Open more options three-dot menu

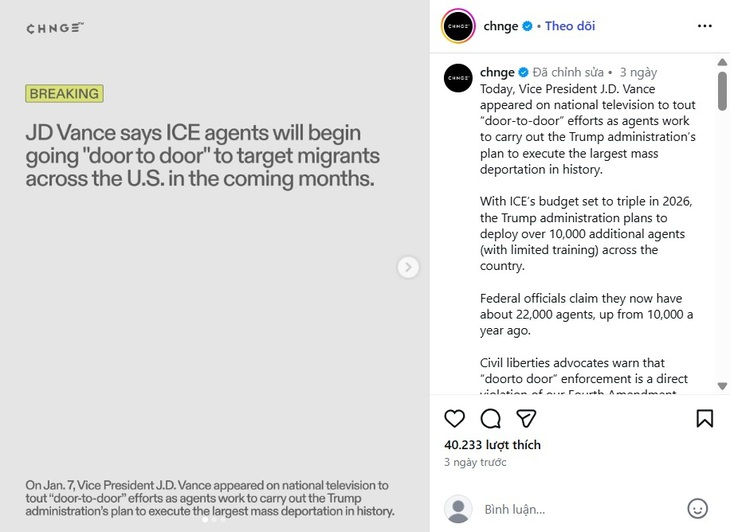pyautogui.click(x=704, y=26)
